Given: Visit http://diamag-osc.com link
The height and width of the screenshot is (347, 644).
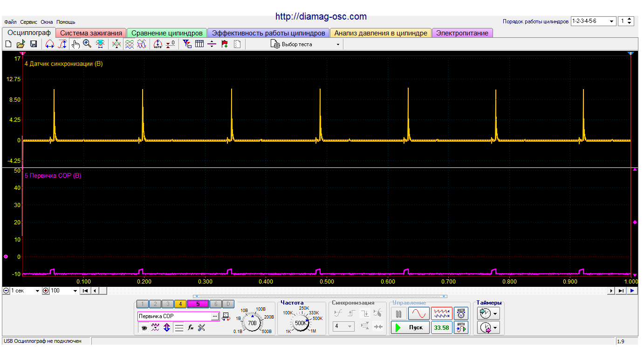Looking at the screenshot, I should (321, 16).
